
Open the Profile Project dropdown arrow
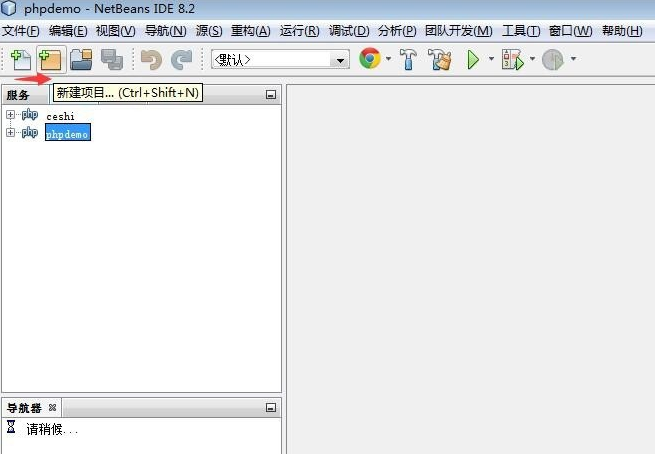coord(574,59)
